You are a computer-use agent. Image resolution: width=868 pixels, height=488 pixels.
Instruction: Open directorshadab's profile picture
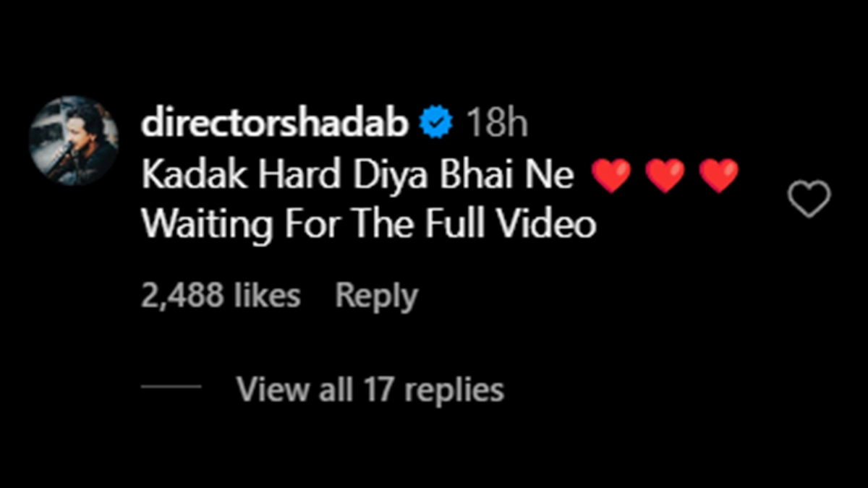click(x=74, y=140)
